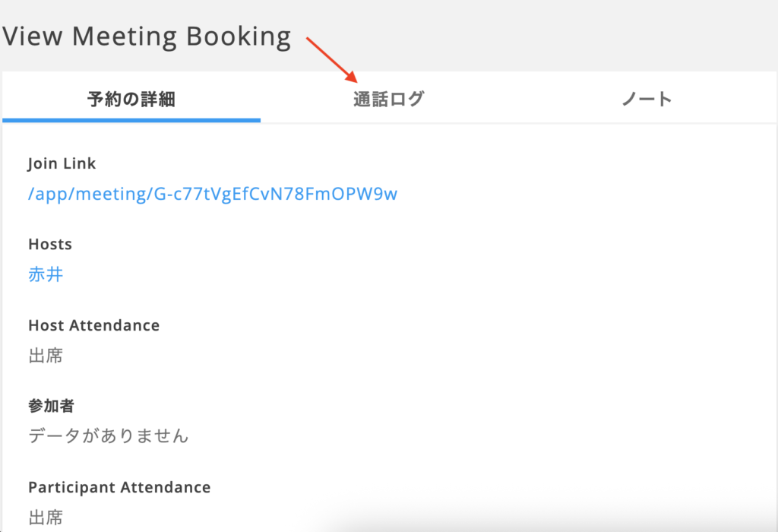Click the blue active-tab underline indicator

tap(131, 119)
